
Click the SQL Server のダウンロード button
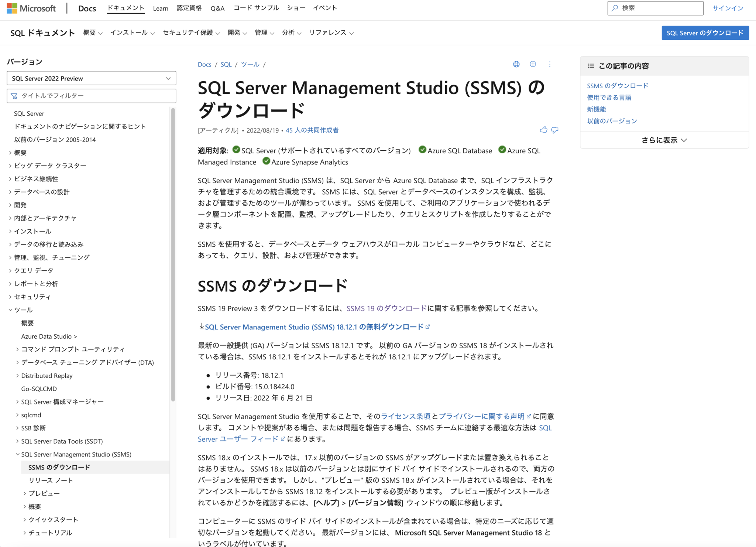tap(705, 33)
